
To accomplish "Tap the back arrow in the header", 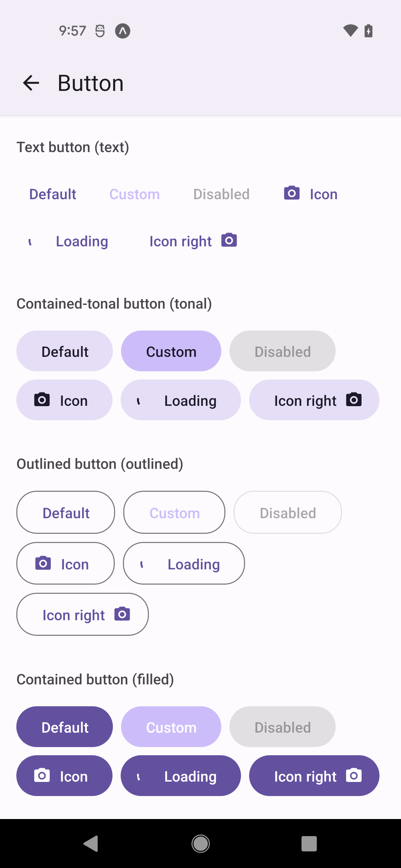I will pos(31,83).
